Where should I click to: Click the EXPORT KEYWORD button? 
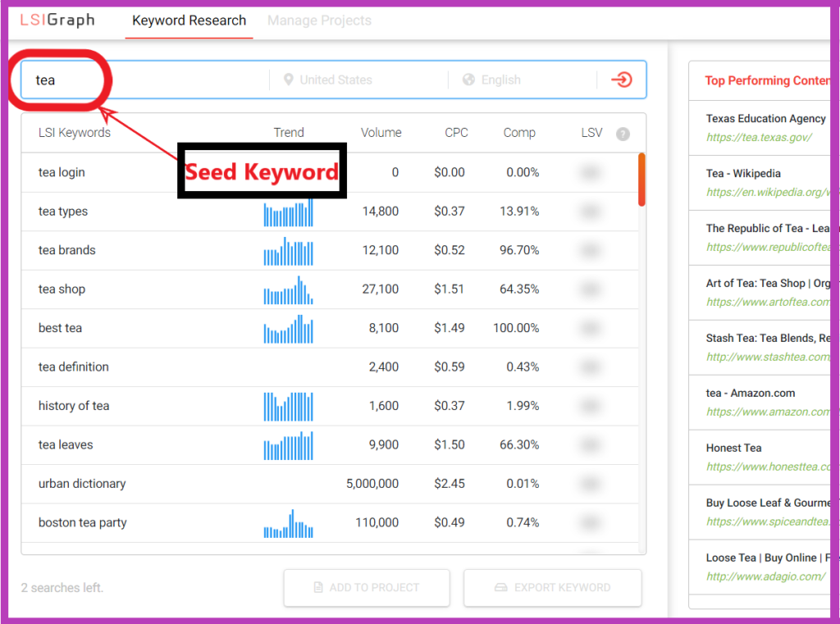tap(552, 587)
